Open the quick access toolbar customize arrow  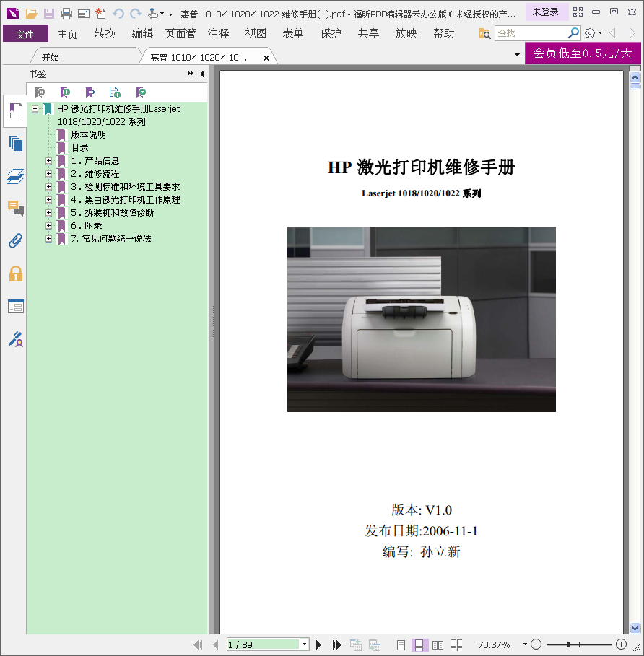coord(170,14)
